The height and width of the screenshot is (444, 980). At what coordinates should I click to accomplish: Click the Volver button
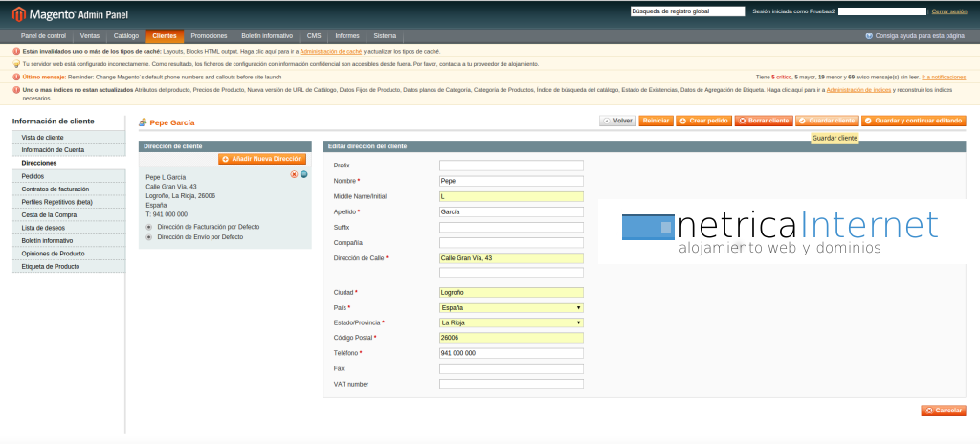tap(617, 121)
